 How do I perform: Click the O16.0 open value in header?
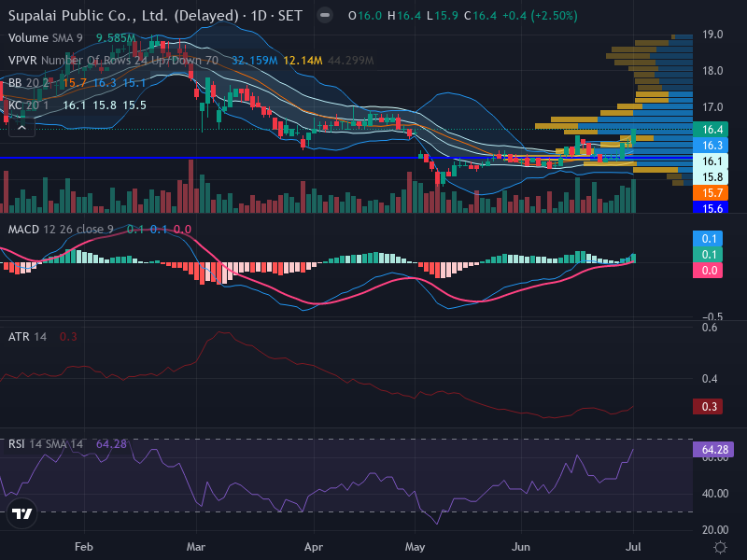pyautogui.click(x=365, y=16)
